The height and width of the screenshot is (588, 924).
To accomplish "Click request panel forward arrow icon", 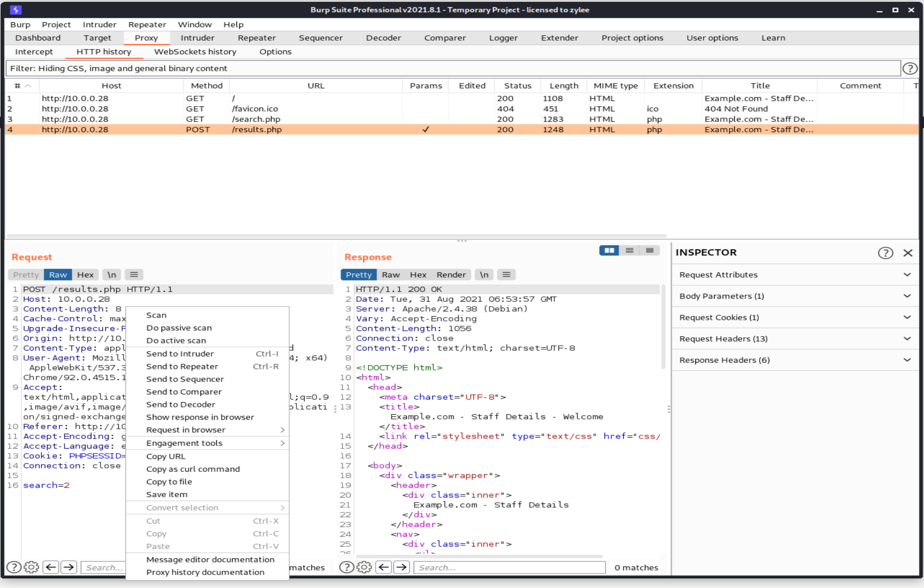I will click(x=69, y=567).
